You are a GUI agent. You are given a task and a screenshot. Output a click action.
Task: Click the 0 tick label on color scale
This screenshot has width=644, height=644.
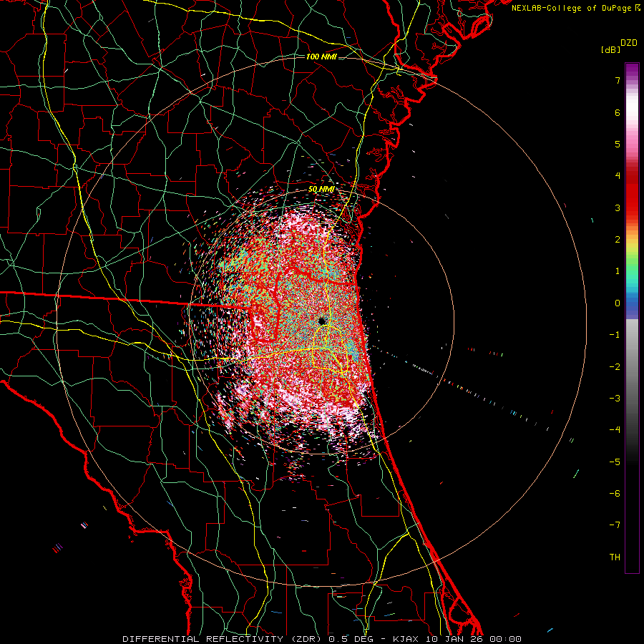coord(618,303)
